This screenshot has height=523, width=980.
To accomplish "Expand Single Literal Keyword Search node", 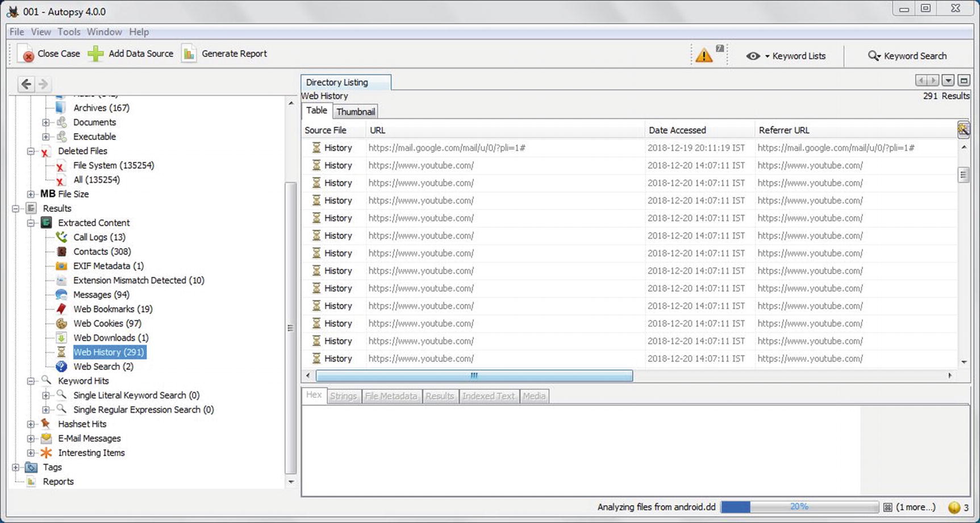I will (x=46, y=395).
